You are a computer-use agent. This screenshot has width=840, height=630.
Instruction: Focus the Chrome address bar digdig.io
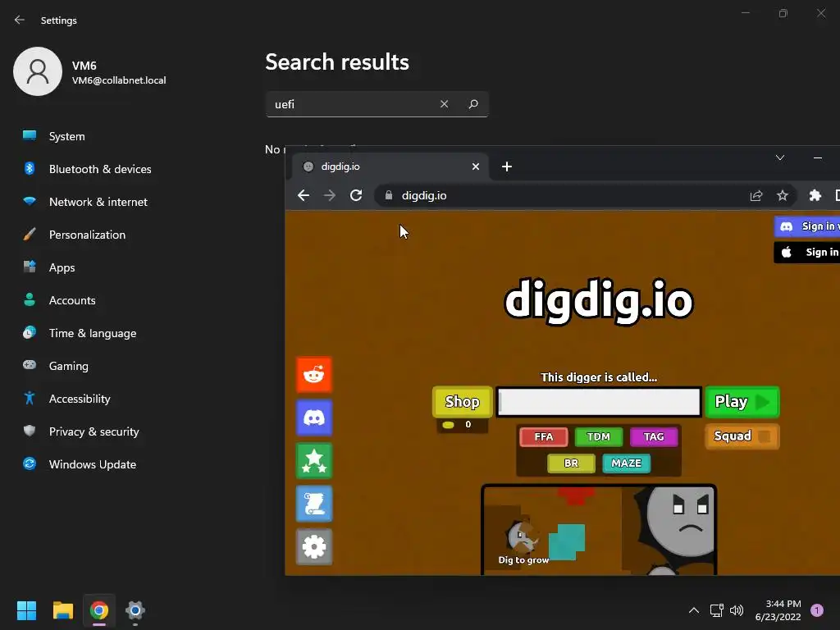coord(584,195)
